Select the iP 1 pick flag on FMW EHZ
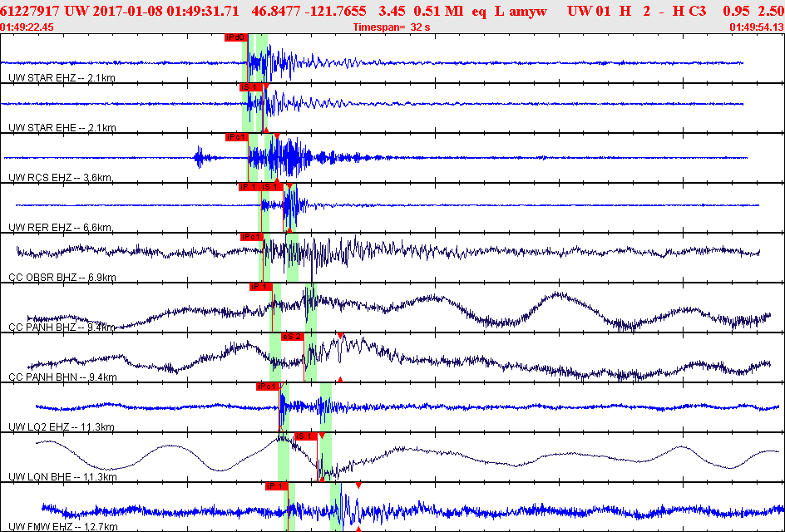The height and width of the screenshot is (532, 785). [277, 486]
